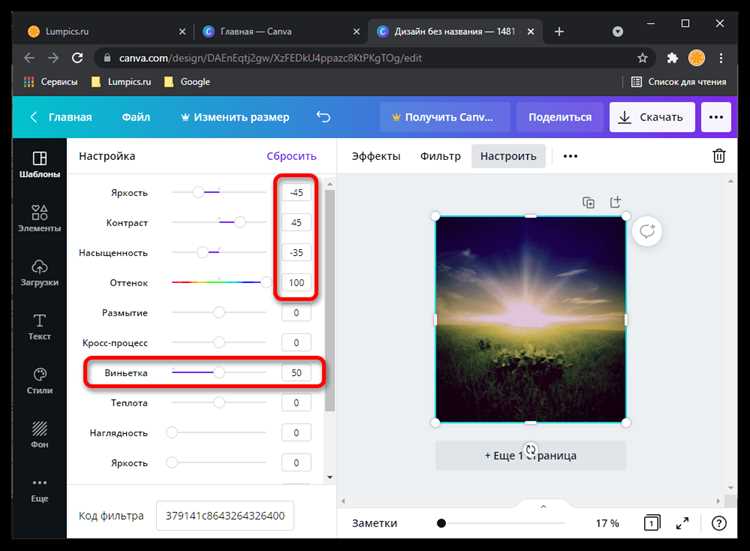Open Lumpics.ru bookmark folder
Viewport: 750px width, 551px height.
[121, 82]
